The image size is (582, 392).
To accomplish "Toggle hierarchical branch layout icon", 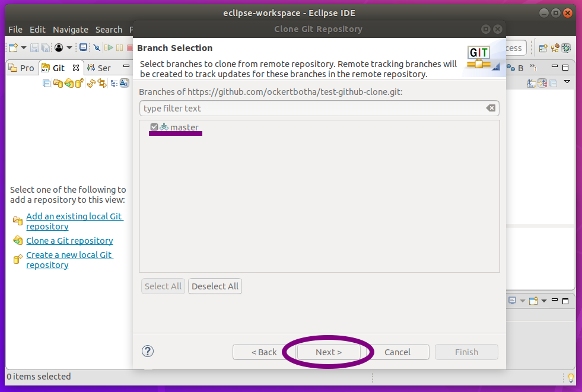I will (x=114, y=84).
